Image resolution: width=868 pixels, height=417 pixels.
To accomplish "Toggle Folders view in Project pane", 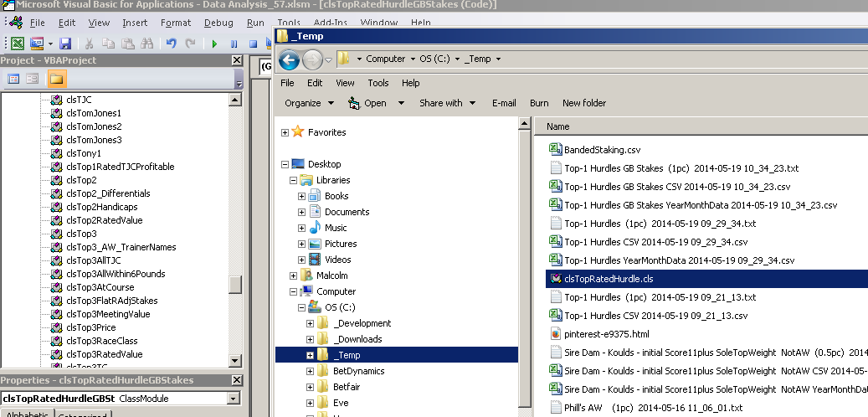I will [x=56, y=79].
